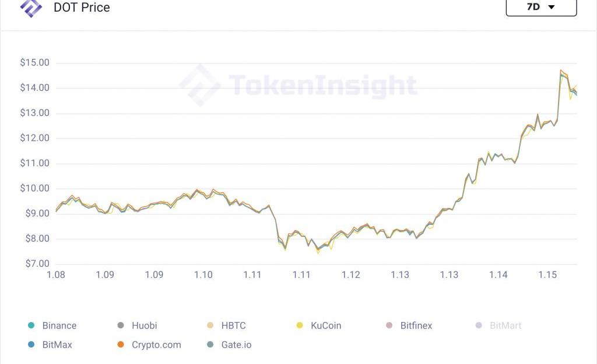Open the 7D time range dropdown
597x364 pixels.
[541, 7]
